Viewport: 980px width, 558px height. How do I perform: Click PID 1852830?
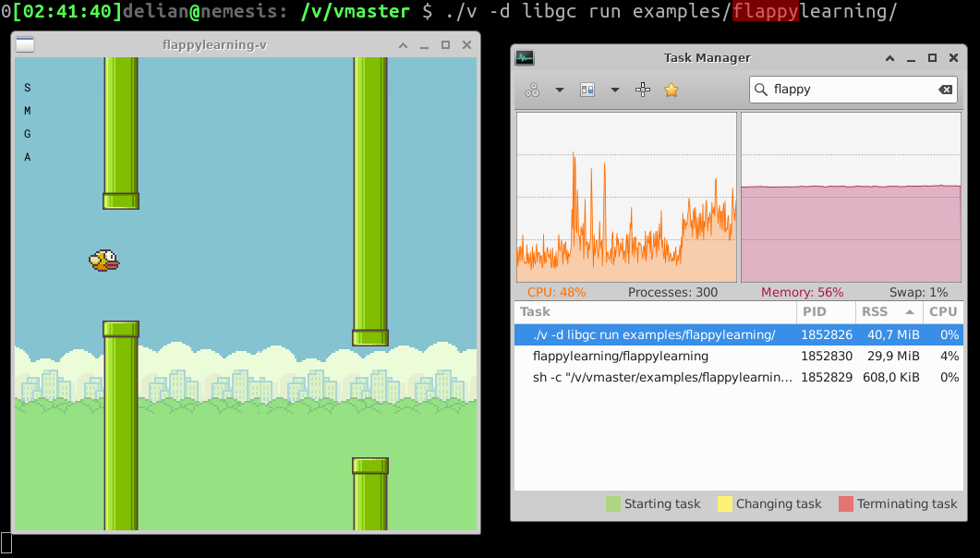click(x=827, y=357)
